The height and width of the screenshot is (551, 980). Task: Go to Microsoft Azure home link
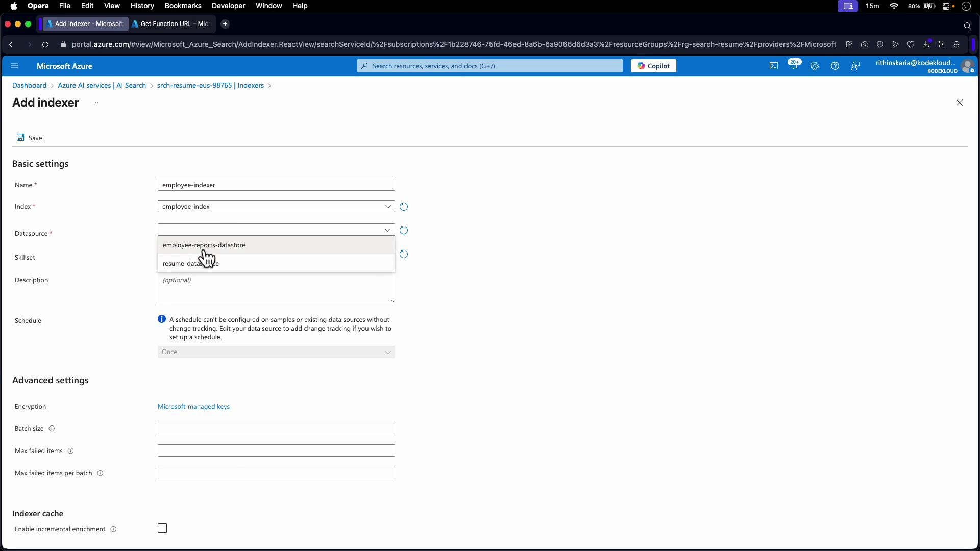click(x=64, y=66)
